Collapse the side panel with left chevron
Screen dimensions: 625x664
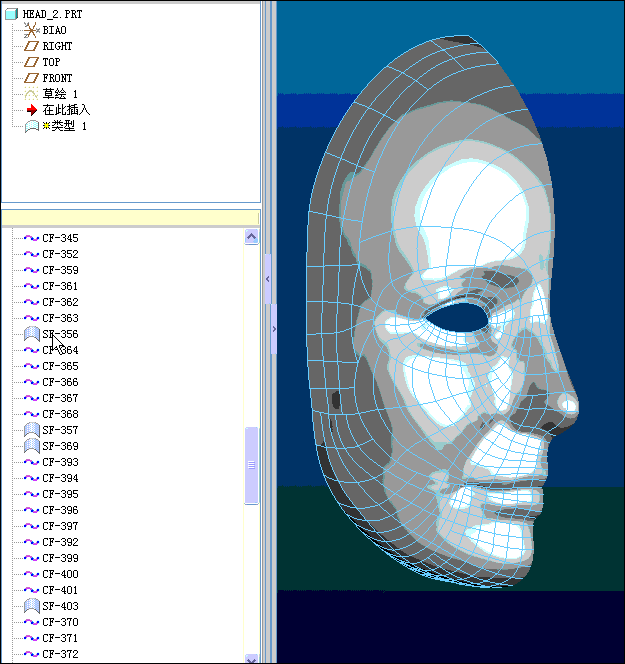pos(268,279)
